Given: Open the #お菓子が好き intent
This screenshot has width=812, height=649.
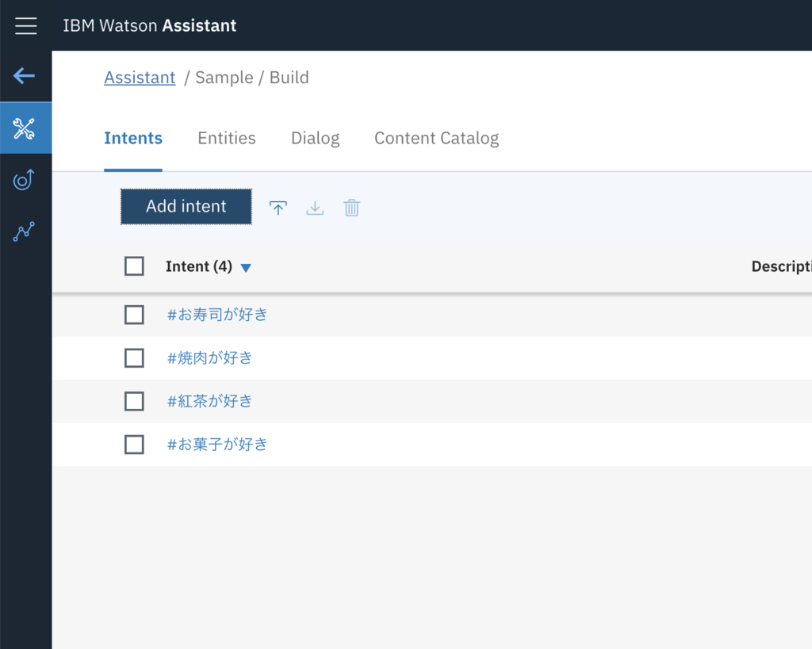Looking at the screenshot, I should [217, 445].
